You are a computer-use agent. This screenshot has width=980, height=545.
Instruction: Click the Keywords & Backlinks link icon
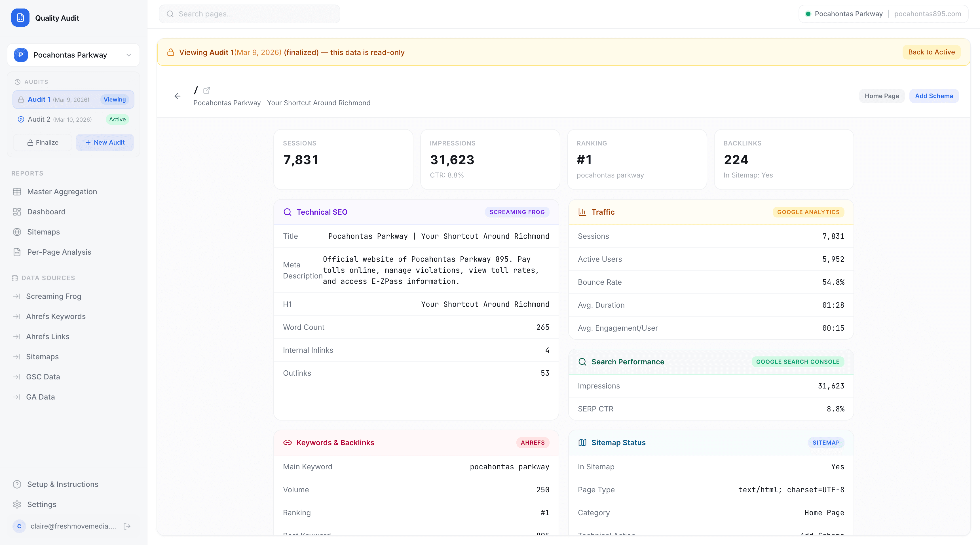(x=288, y=443)
